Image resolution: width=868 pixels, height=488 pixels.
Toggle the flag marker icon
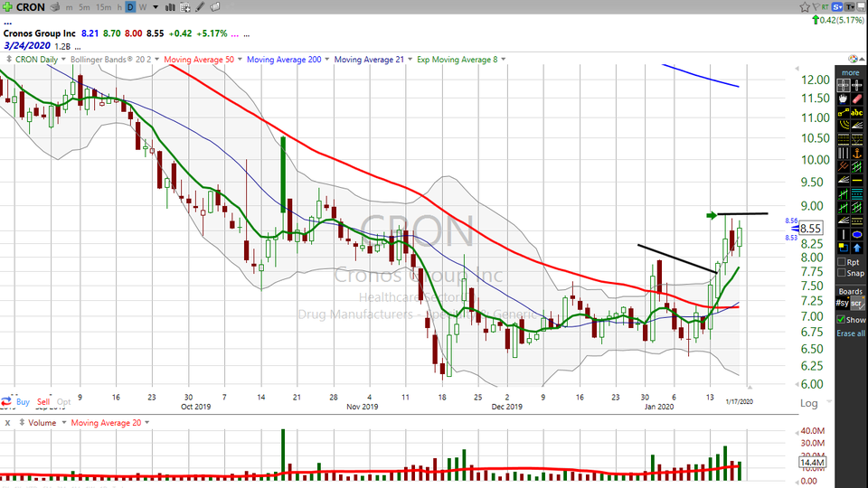click(816, 7)
